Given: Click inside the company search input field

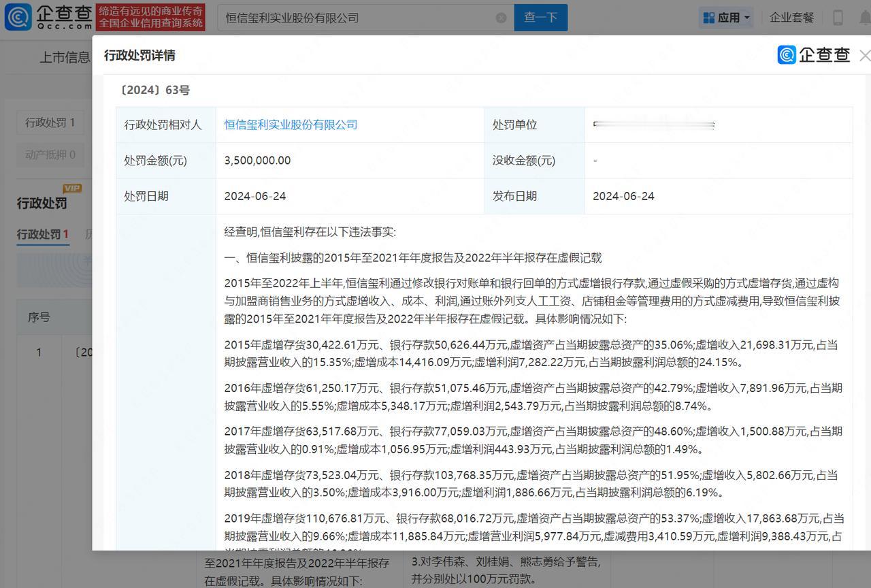Looking at the screenshot, I should (354, 17).
